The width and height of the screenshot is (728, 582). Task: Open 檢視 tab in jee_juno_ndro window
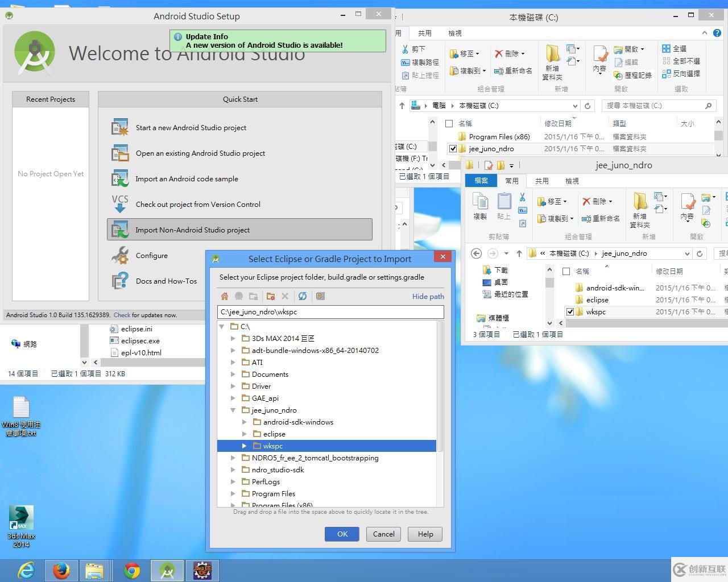572,181
